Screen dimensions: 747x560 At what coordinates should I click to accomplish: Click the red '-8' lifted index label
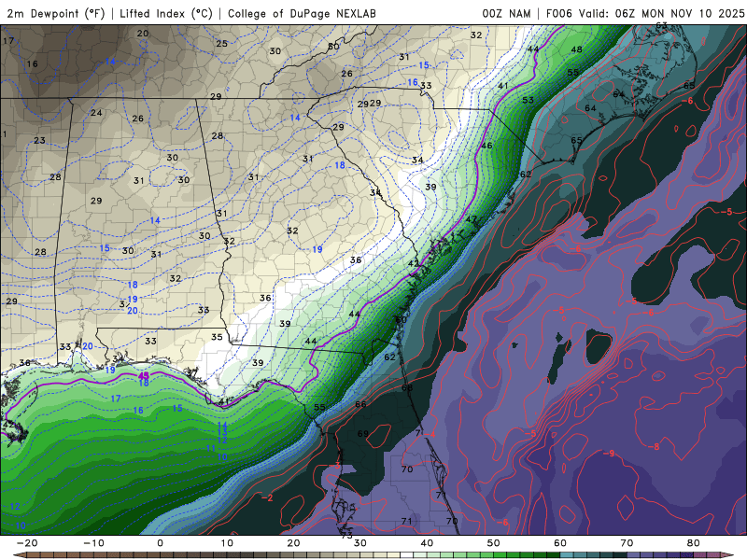(x=653, y=446)
